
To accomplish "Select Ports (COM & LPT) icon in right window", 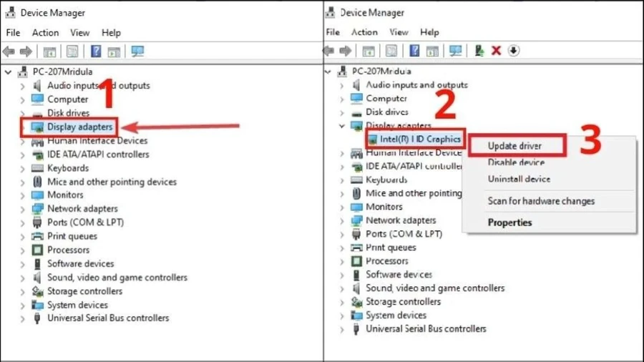I will [x=356, y=234].
